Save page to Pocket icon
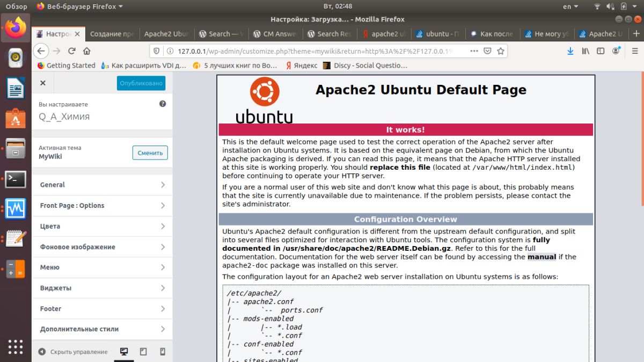Image resolution: width=644 pixels, height=362 pixels. click(488, 51)
